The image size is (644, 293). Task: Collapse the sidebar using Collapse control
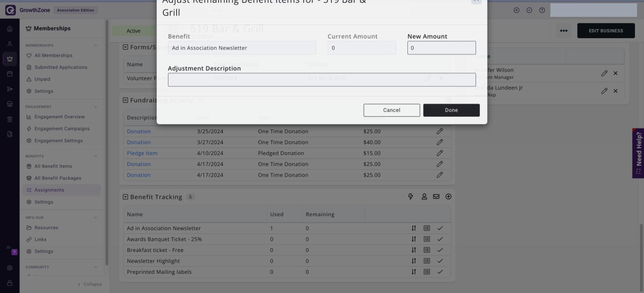[90, 284]
